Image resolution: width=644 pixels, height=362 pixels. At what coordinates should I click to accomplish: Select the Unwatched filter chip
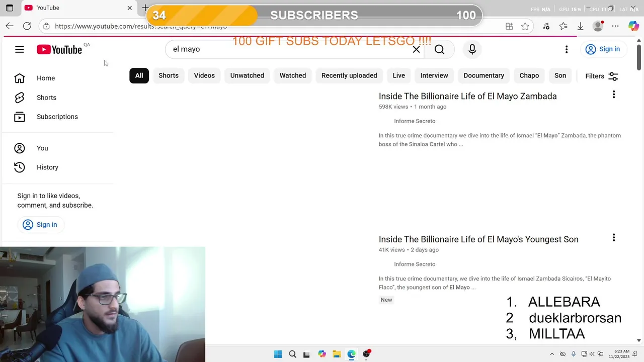[247, 75]
